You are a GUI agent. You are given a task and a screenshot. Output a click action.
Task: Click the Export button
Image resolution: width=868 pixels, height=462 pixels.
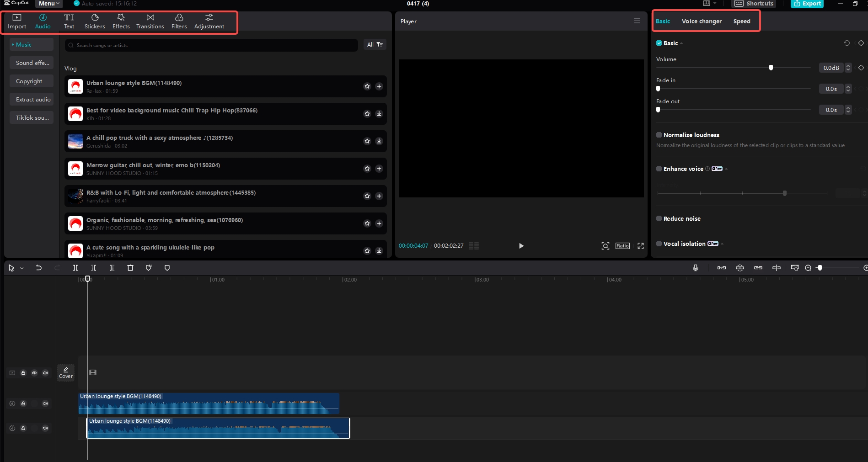coord(807,4)
